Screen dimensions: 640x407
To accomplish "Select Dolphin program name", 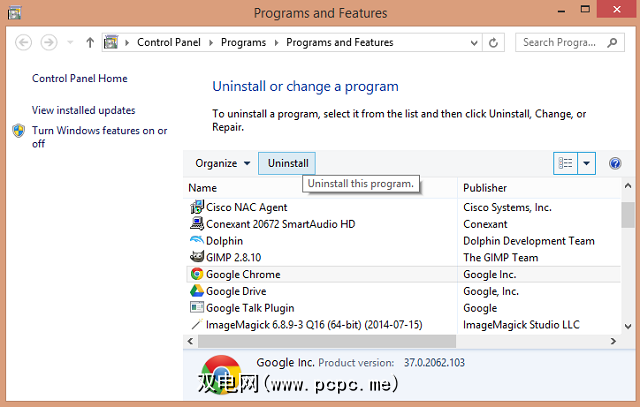I will point(224,241).
